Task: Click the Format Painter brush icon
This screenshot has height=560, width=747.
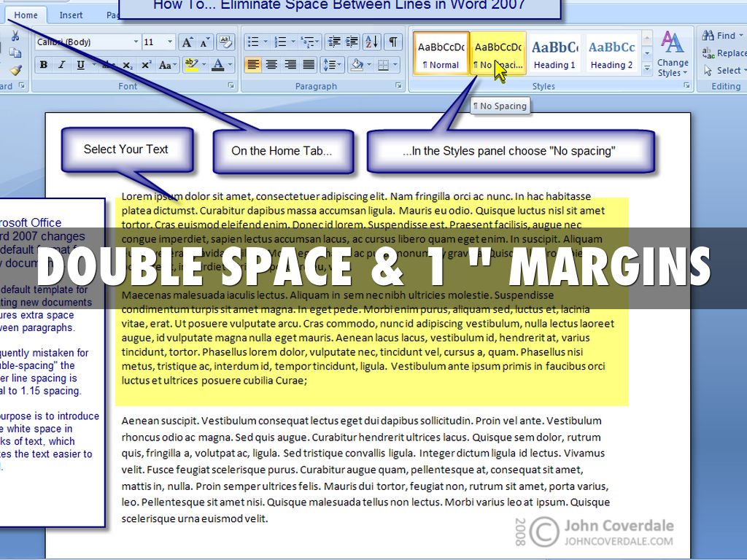Action: (x=15, y=70)
